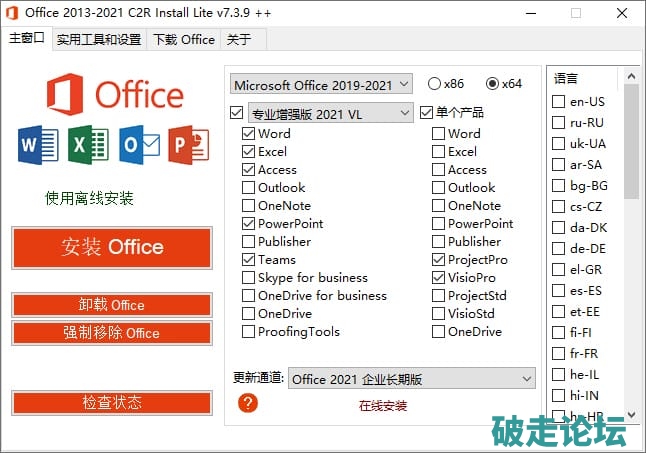646x453 pixels.
Task: Click the PowerPoint app icon
Action: (x=188, y=146)
